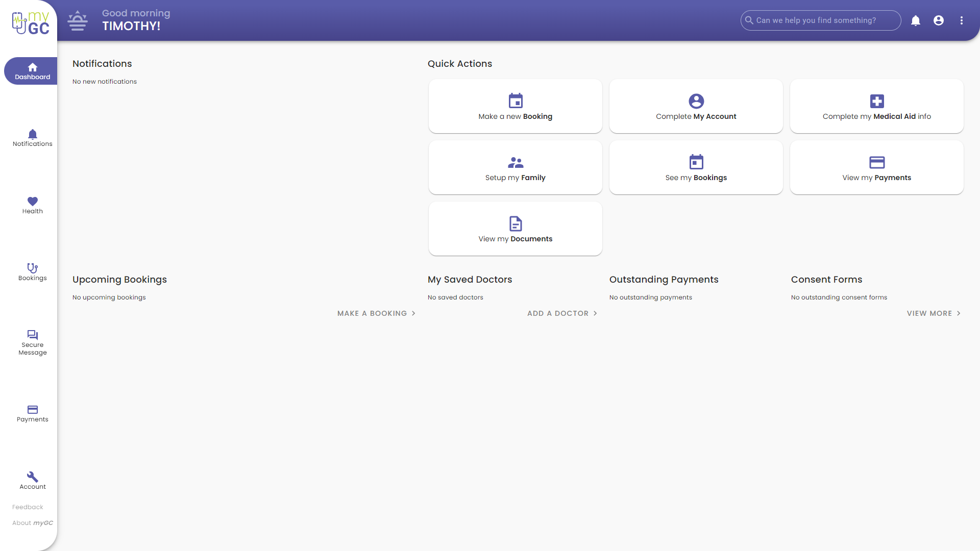Screen dimensions: 980x551
Task: Open Secure Message in sidebar
Action: [x=32, y=342]
